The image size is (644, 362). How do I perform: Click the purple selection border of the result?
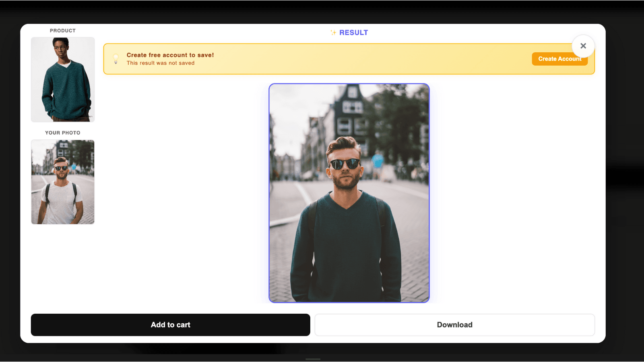(270, 193)
